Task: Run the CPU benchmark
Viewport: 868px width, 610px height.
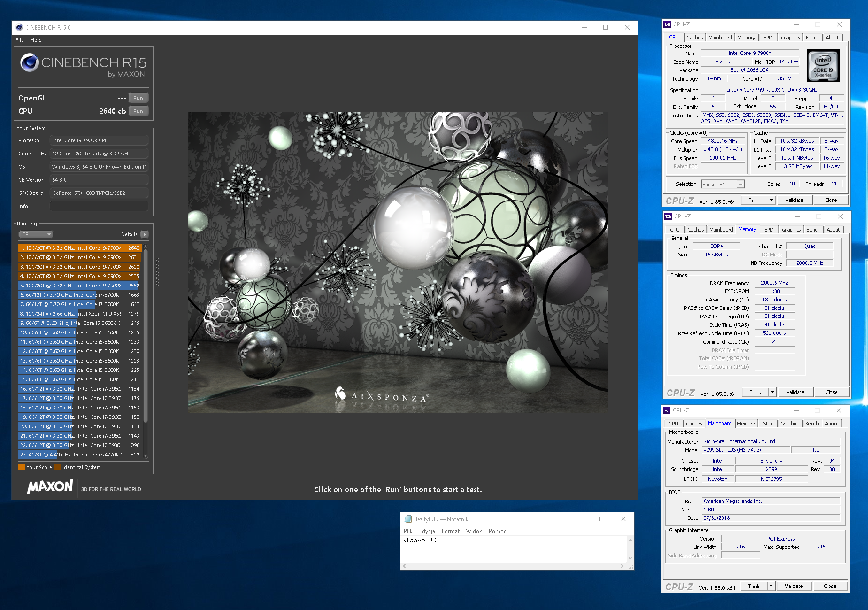Action: pyautogui.click(x=138, y=111)
